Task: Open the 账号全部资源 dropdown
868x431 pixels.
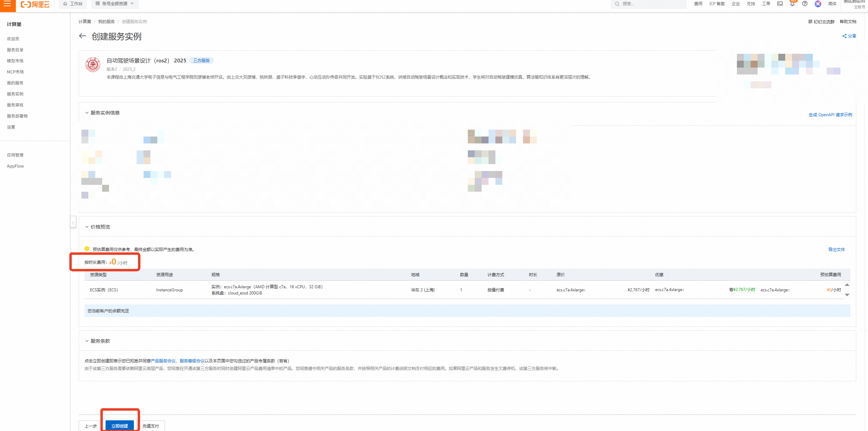Action: coord(115,4)
